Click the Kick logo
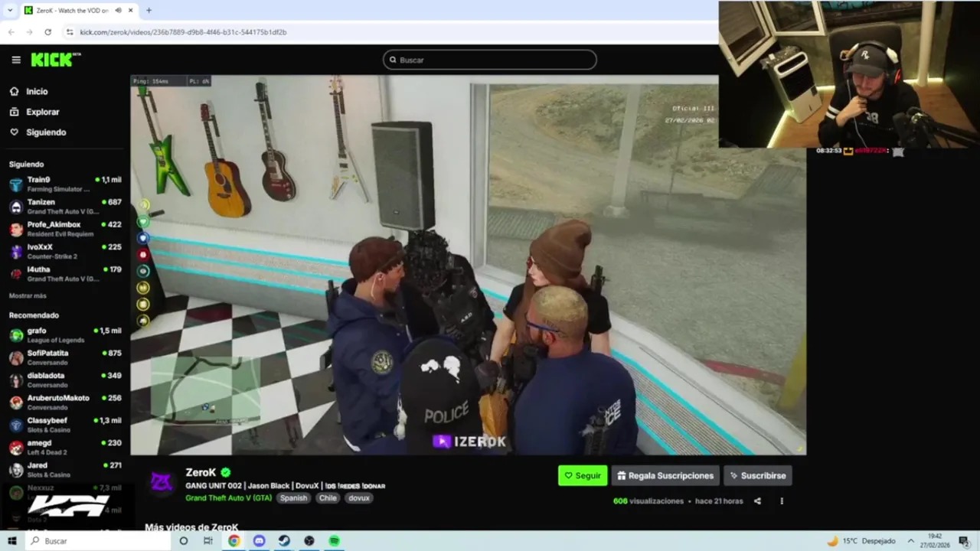Screen dimensions: 980x551 click(x=55, y=60)
